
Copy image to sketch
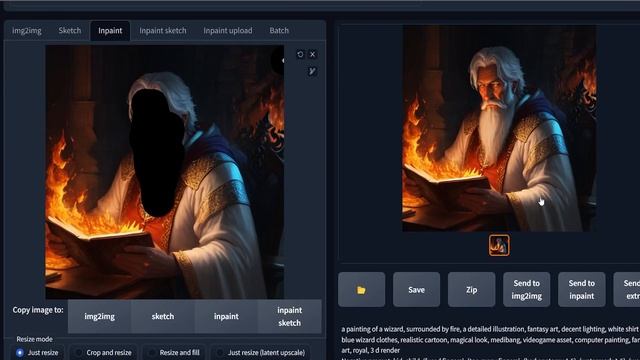click(162, 316)
